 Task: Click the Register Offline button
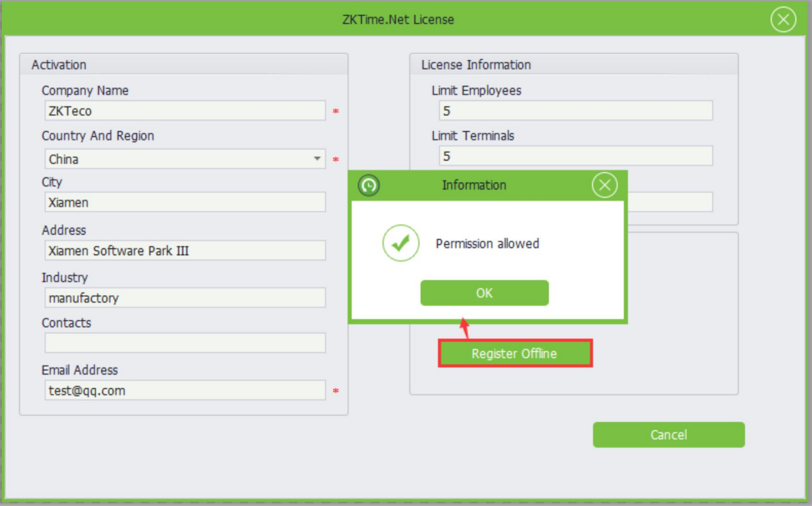pyautogui.click(x=514, y=354)
